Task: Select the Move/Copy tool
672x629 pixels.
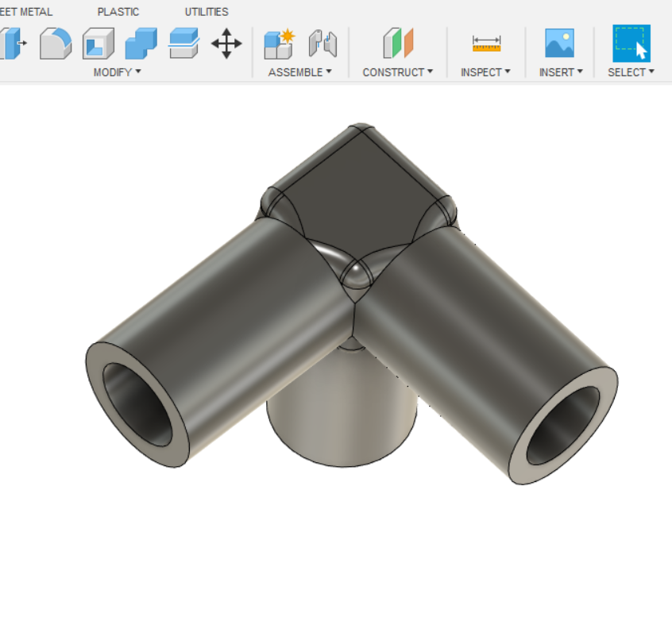Action: (x=226, y=45)
